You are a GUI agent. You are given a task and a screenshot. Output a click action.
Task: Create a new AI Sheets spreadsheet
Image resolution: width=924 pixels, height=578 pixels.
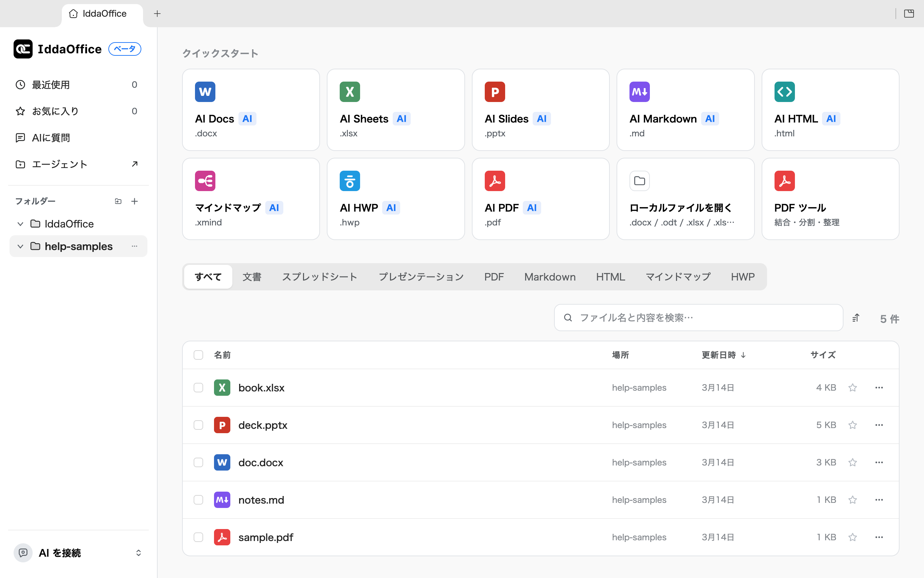click(395, 110)
